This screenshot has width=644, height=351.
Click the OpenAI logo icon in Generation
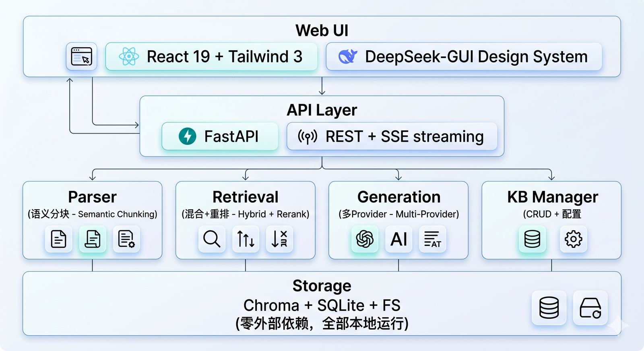(x=365, y=239)
